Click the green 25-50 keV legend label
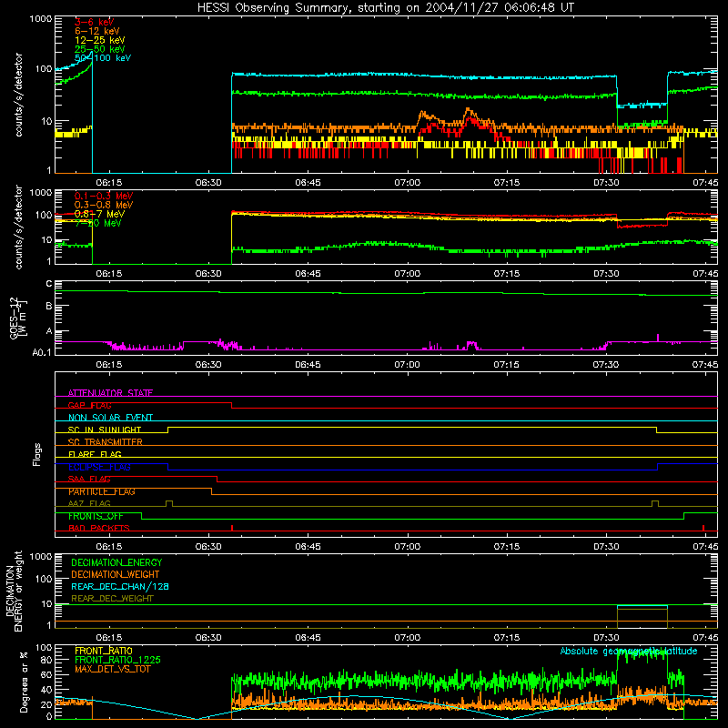The height and width of the screenshot is (728, 728). [x=99, y=49]
